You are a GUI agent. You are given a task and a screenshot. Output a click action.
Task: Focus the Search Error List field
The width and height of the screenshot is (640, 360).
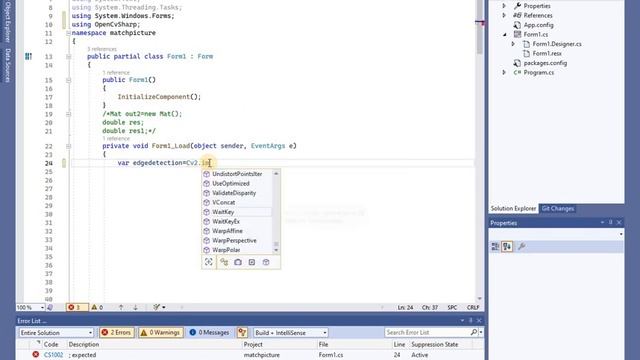[427, 333]
